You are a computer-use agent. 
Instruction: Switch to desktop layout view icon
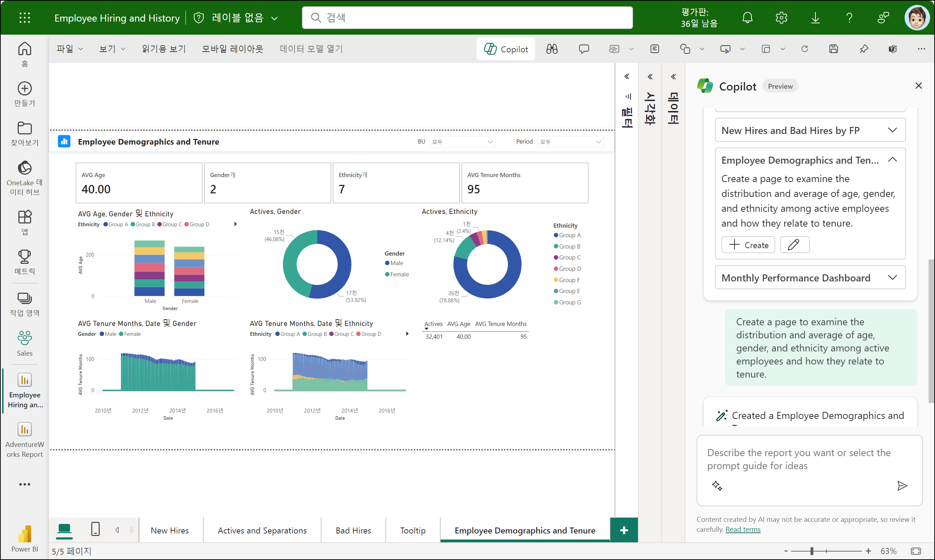point(64,529)
